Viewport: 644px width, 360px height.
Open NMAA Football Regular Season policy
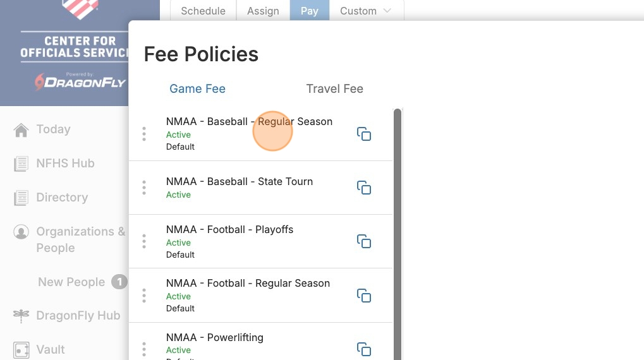(248, 284)
